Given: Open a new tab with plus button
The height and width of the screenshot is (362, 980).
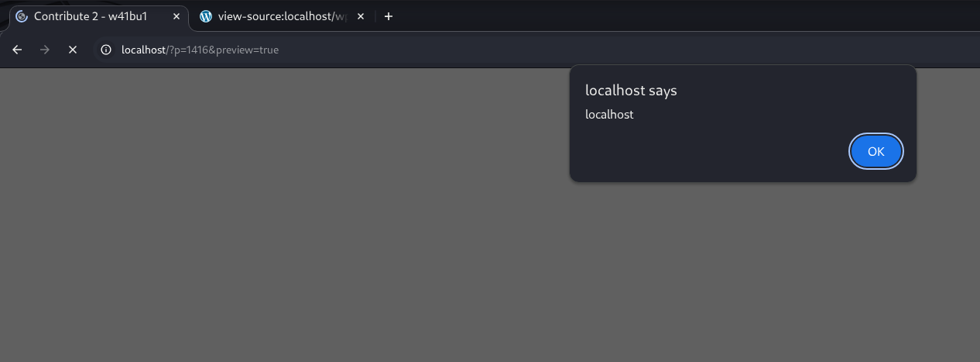Looking at the screenshot, I should pyautogui.click(x=389, y=16).
